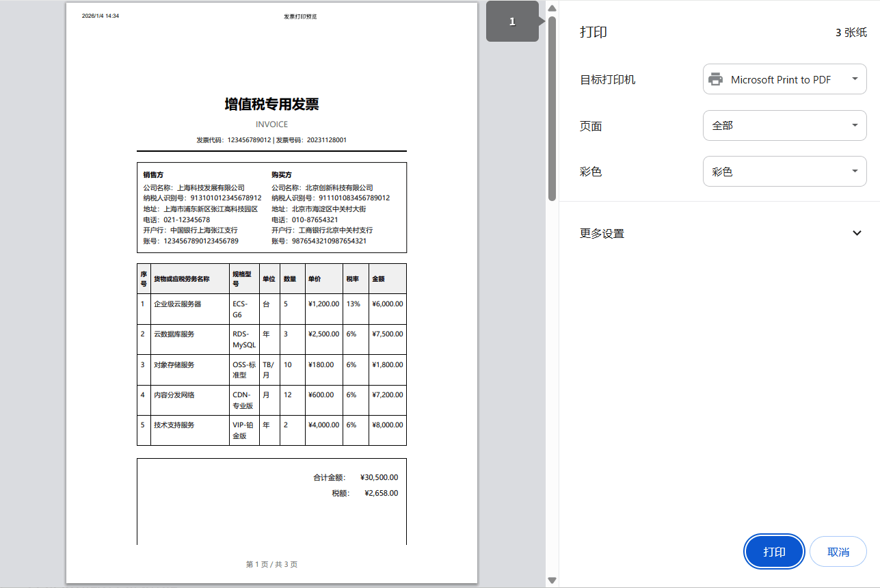Click seller tax ID 913101012345678912

pyautogui.click(x=226, y=198)
